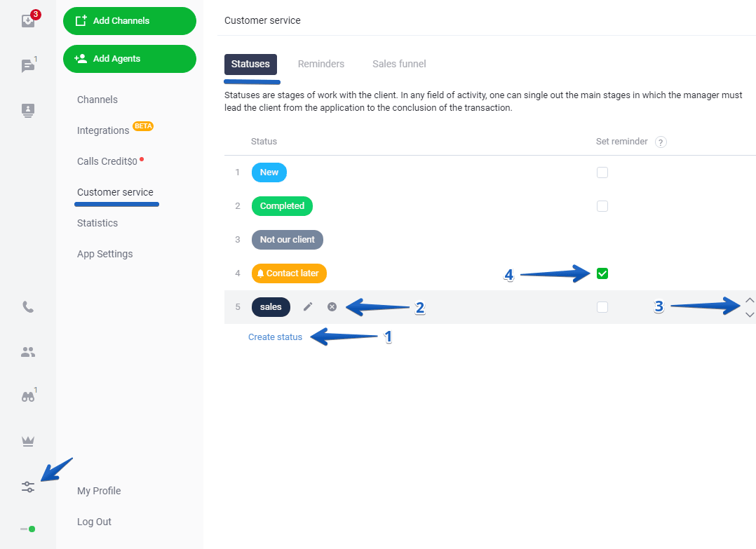Edit the sales status with pencil icon
This screenshot has height=549, width=756.
[308, 306]
